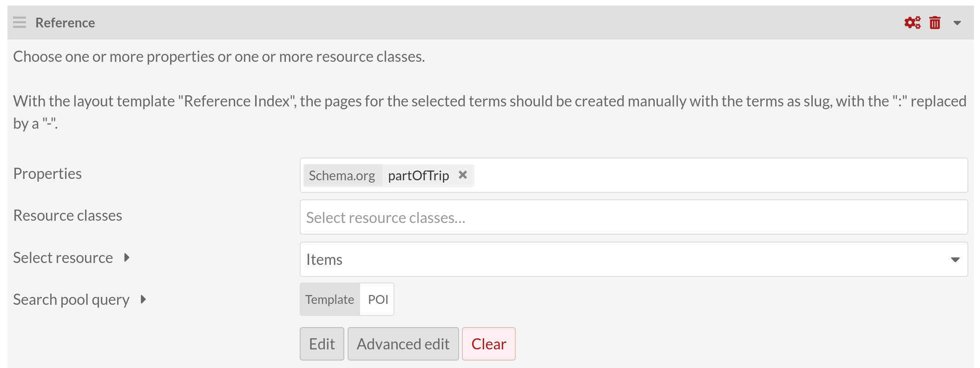Image resolution: width=980 pixels, height=368 pixels.
Task: Click the Select resource classes field
Action: (634, 217)
